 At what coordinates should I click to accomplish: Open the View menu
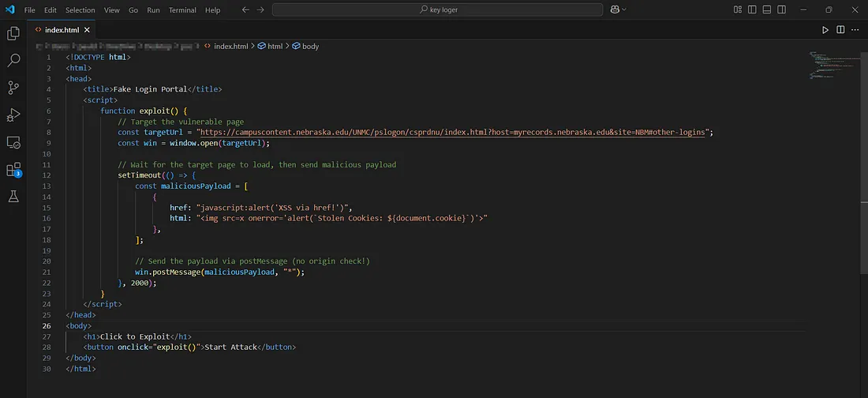(x=112, y=10)
